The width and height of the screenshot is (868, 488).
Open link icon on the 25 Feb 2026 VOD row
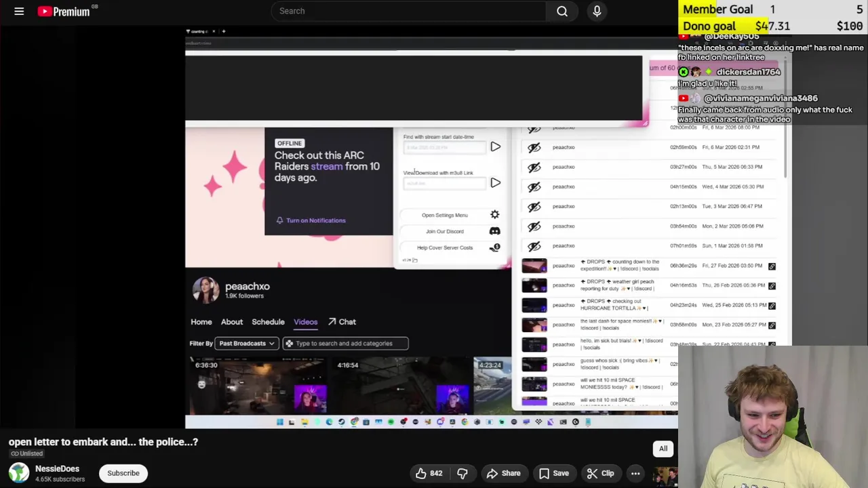coord(772,306)
